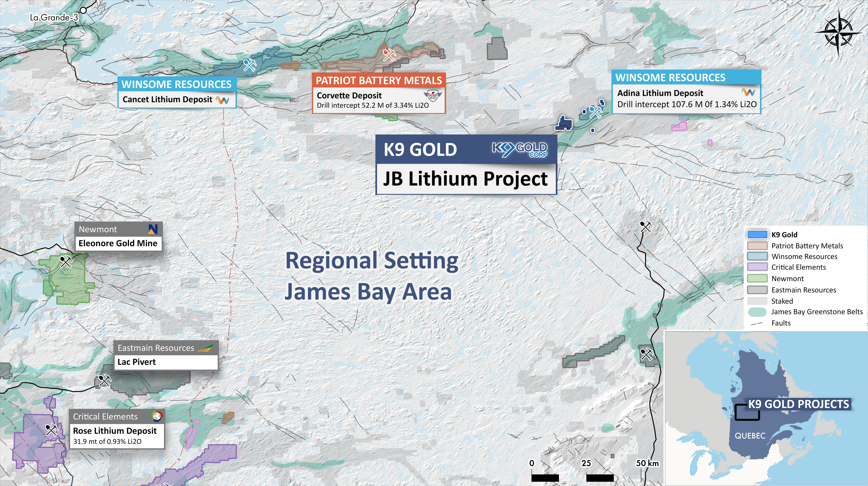This screenshot has width=868, height=486.
Task: Click the Rose Lithium Deposit label
Action: click(115, 431)
